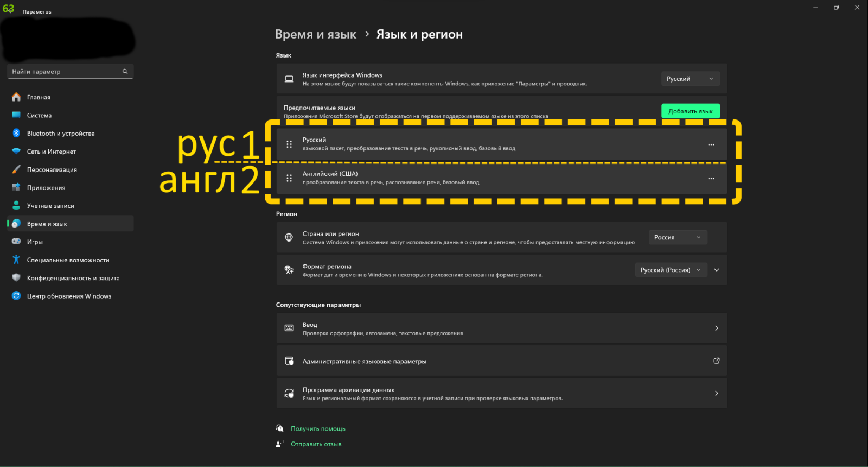This screenshot has height=467, width=868.
Task: Open Приложения category
Action: [71, 187]
